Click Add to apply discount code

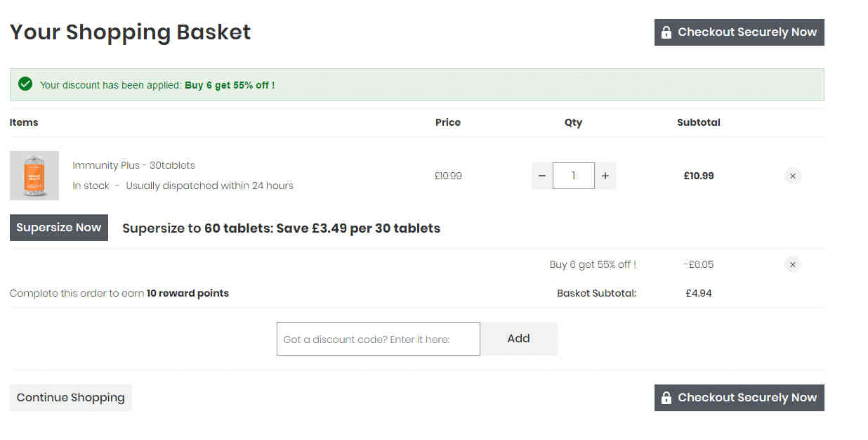pyautogui.click(x=519, y=339)
